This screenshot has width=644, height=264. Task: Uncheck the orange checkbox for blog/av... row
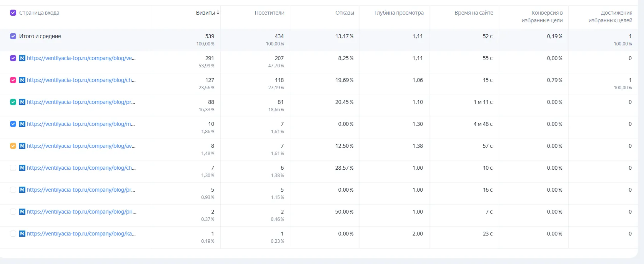(x=13, y=146)
